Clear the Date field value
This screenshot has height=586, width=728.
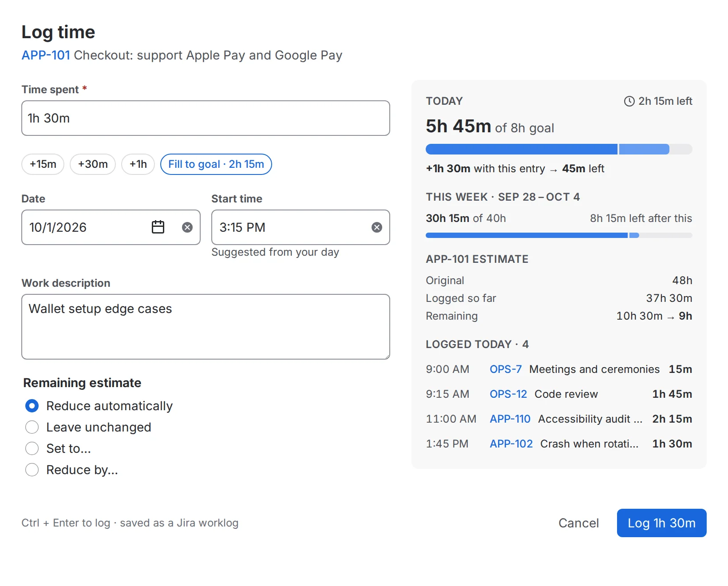[187, 227]
